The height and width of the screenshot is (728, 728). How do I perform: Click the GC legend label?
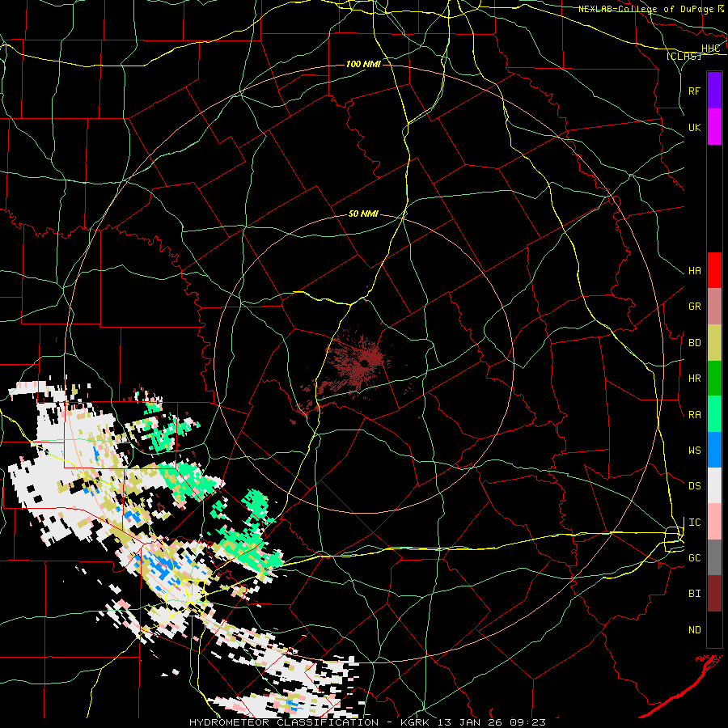pos(694,557)
